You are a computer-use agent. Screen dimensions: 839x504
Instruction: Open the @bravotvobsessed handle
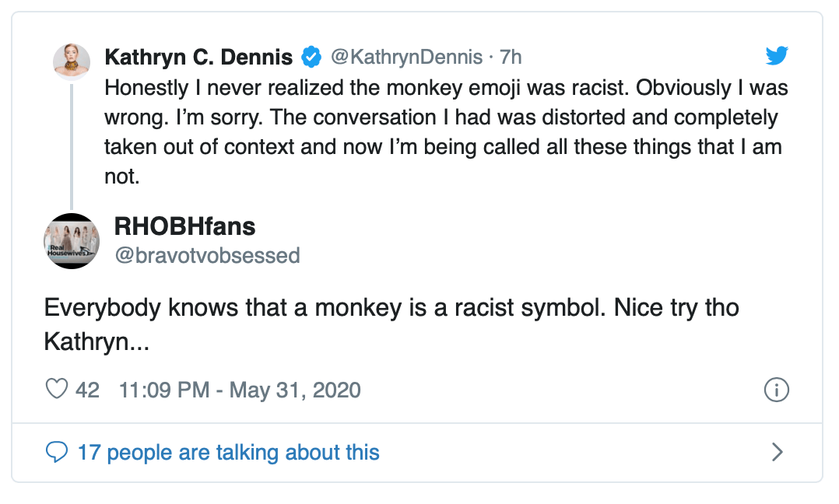tap(207, 255)
